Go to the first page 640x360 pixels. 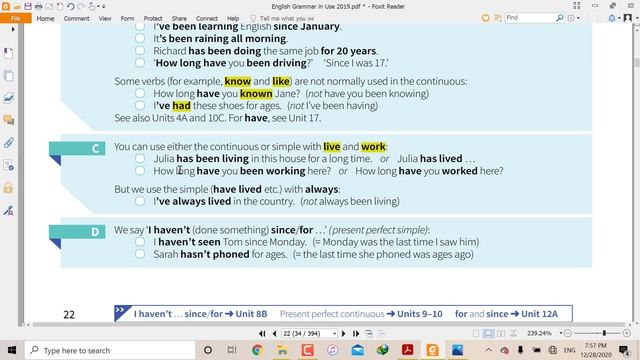[262, 333]
